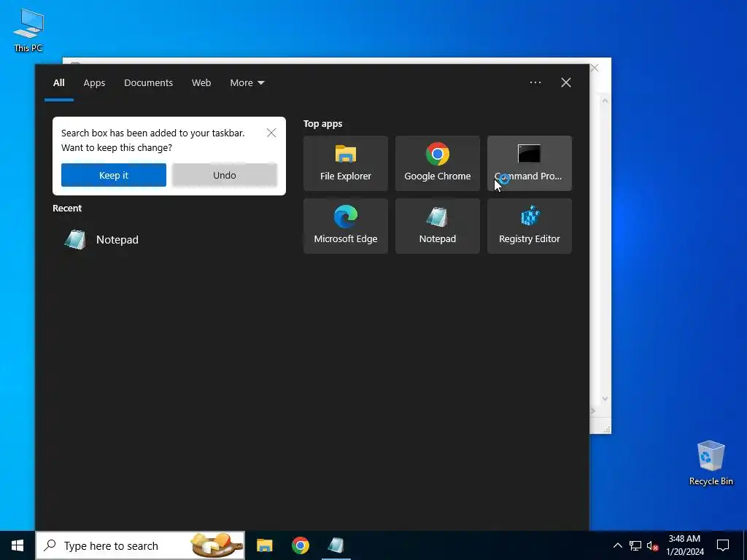Open File Explorer from Top apps
The width and height of the screenshot is (747, 560).
point(345,163)
